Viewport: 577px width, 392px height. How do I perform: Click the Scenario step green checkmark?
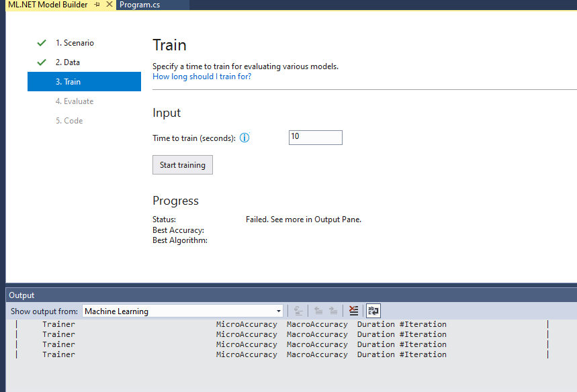click(x=42, y=43)
